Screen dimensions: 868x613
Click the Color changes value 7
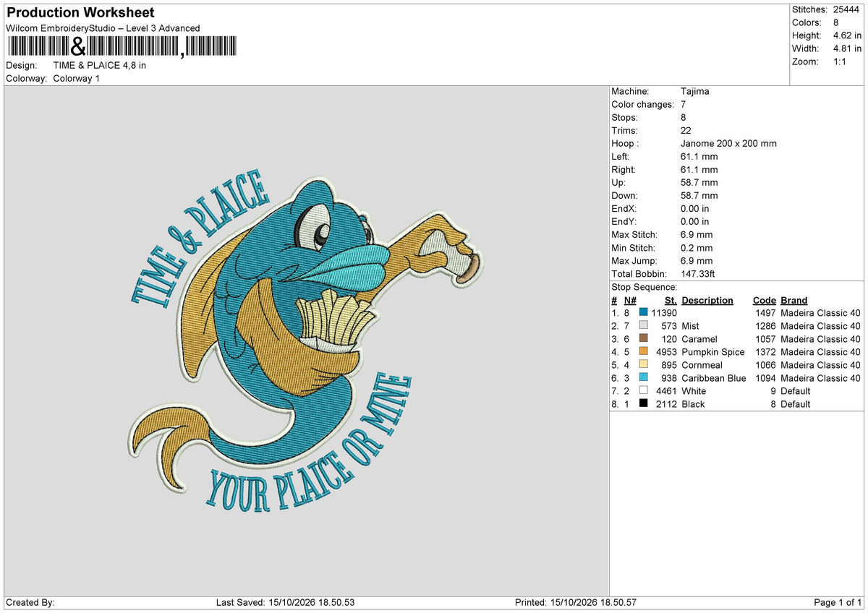[x=684, y=104]
